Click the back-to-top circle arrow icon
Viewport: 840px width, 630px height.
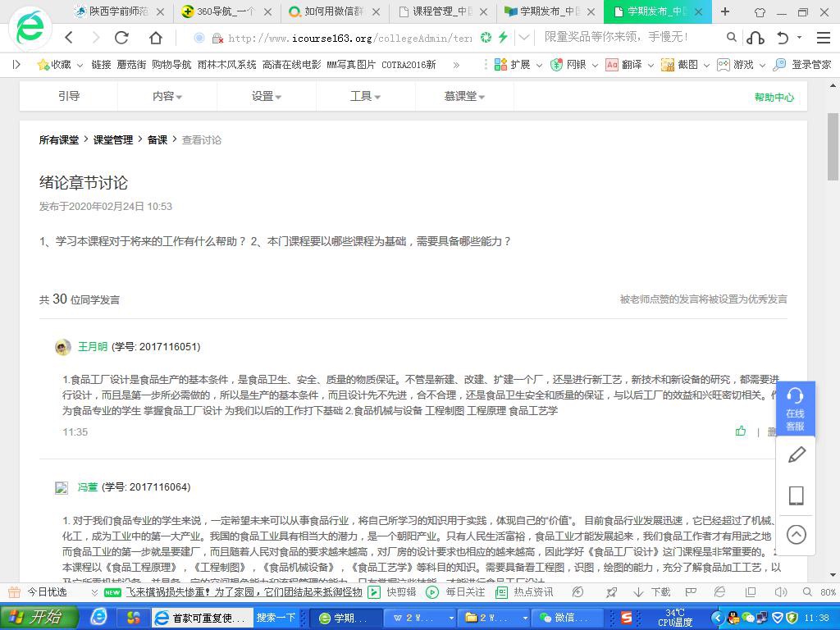coord(796,535)
